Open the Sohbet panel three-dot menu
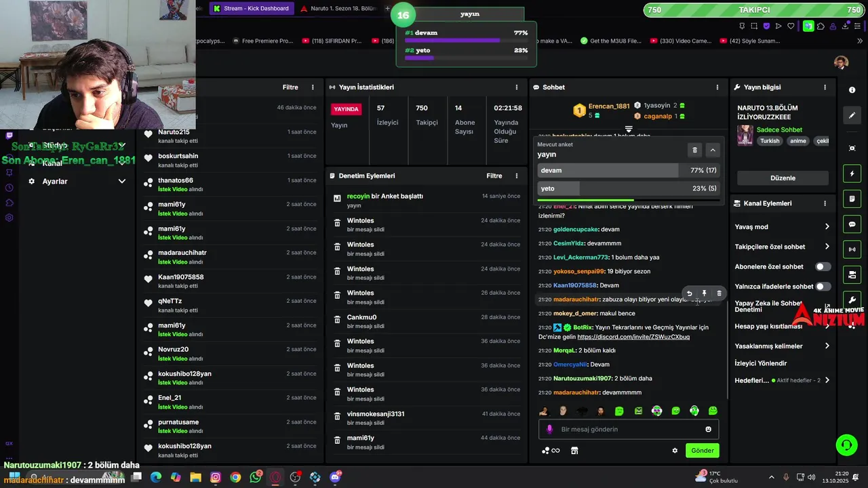The image size is (868, 488). pyautogui.click(x=717, y=87)
